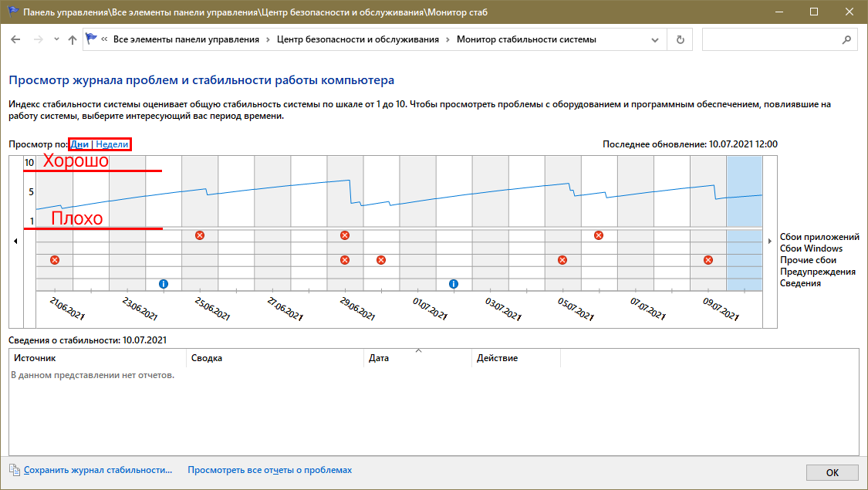Open Просмотреть все отчеты о проблемах link
868x490 pixels.
(269, 469)
